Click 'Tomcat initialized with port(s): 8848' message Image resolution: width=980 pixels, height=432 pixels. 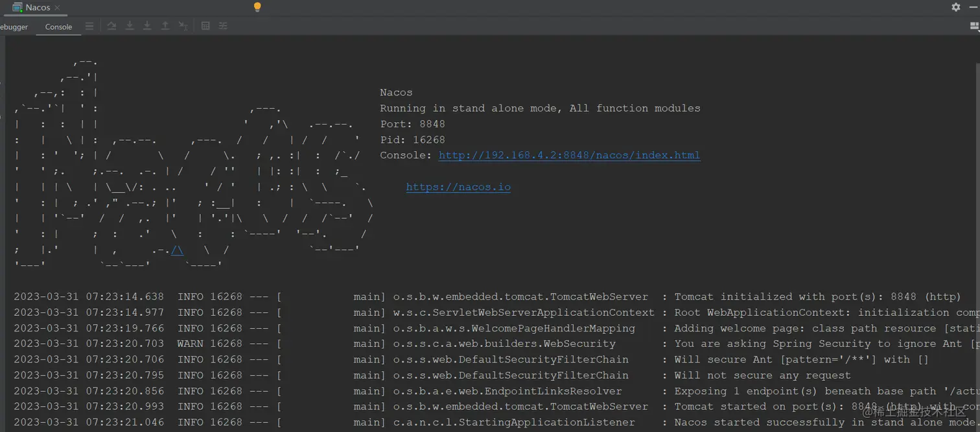[x=817, y=297]
